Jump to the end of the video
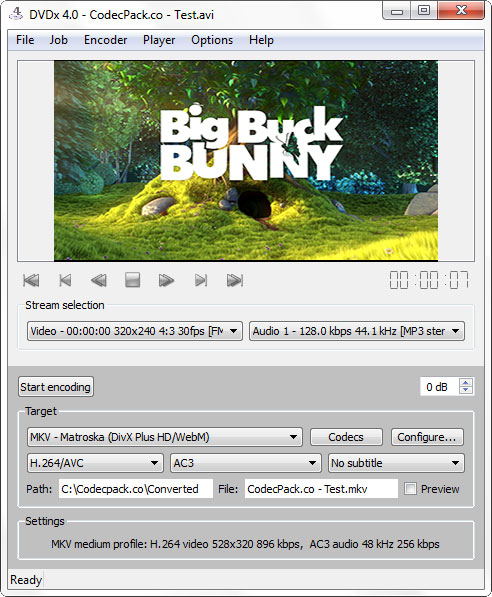The image size is (492, 597). (235, 280)
